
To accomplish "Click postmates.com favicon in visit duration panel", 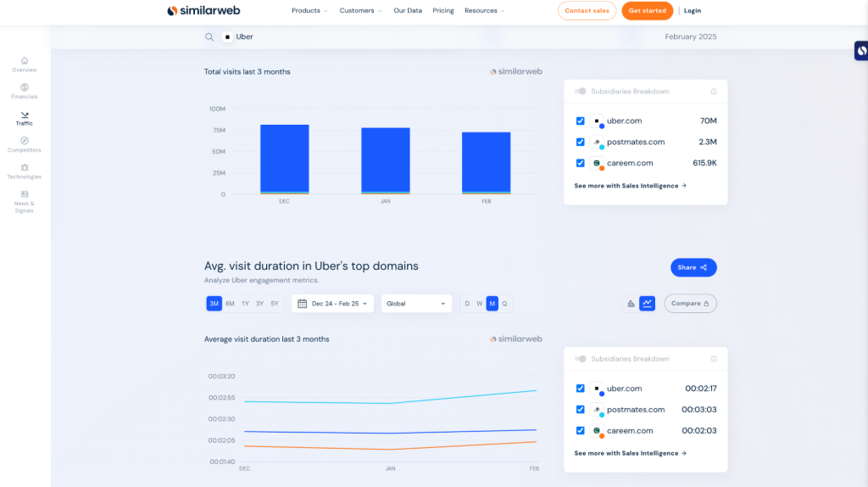I will point(597,410).
